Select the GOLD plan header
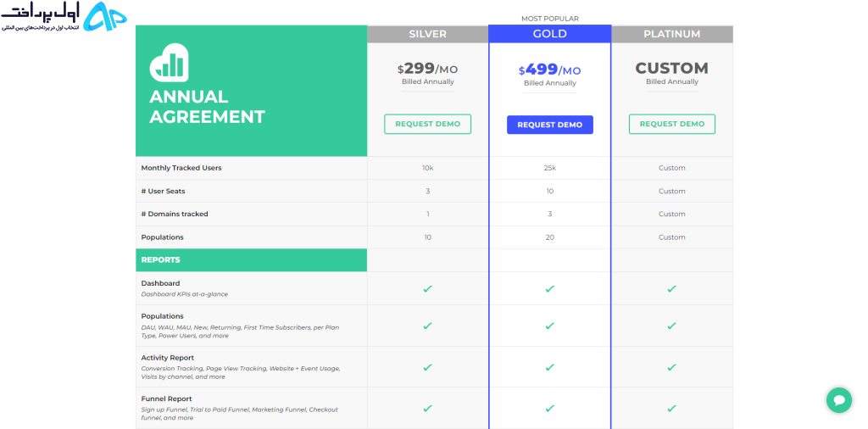The image size is (868, 429). point(549,34)
